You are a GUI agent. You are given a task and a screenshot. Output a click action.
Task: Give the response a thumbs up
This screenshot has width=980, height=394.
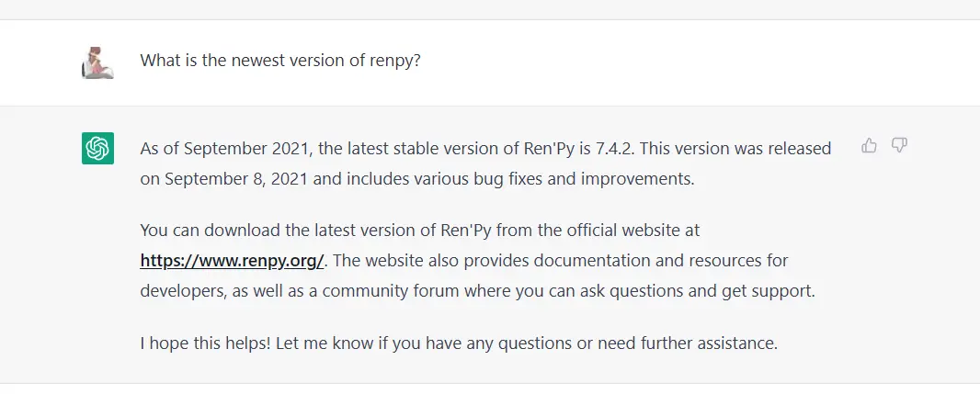(869, 146)
